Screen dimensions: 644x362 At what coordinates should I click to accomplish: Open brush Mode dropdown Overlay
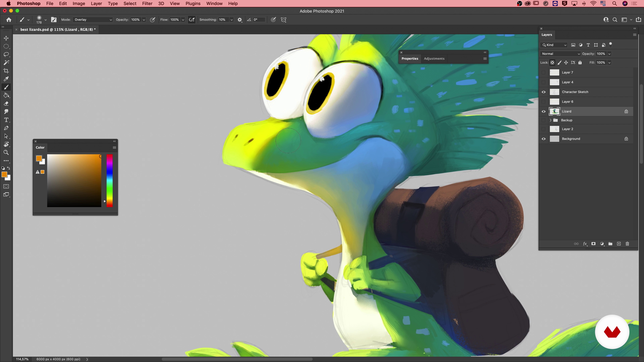[x=93, y=20]
